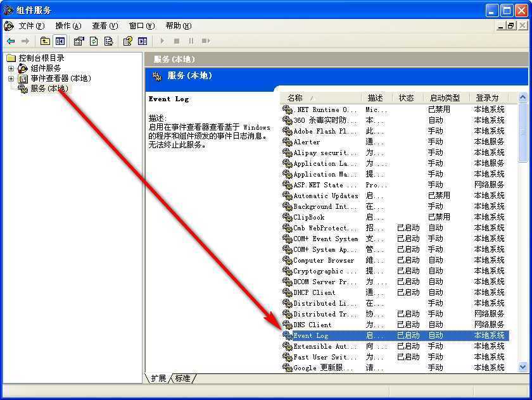Click the gear icon beside ClipBook
This screenshot has height=400, width=532.
tap(288, 217)
